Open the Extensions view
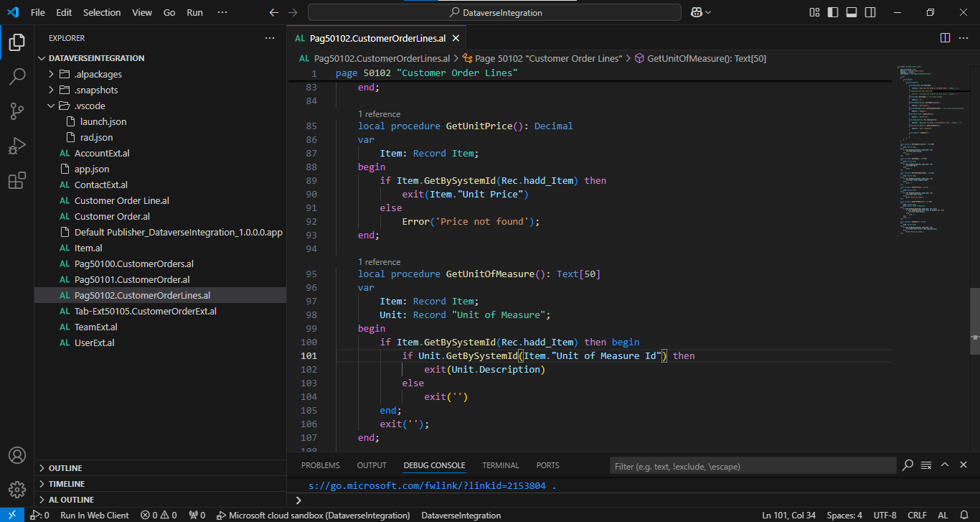The image size is (980, 522). [17, 181]
